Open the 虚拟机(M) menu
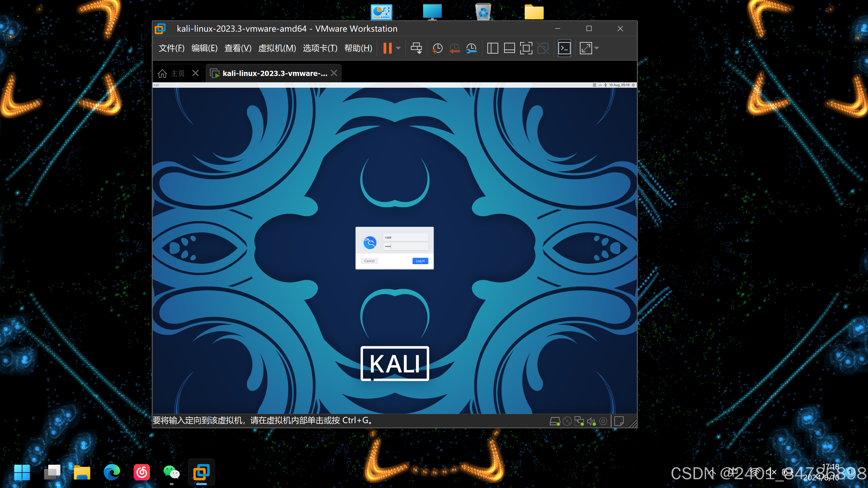Screen dimensions: 868x488 277,48
